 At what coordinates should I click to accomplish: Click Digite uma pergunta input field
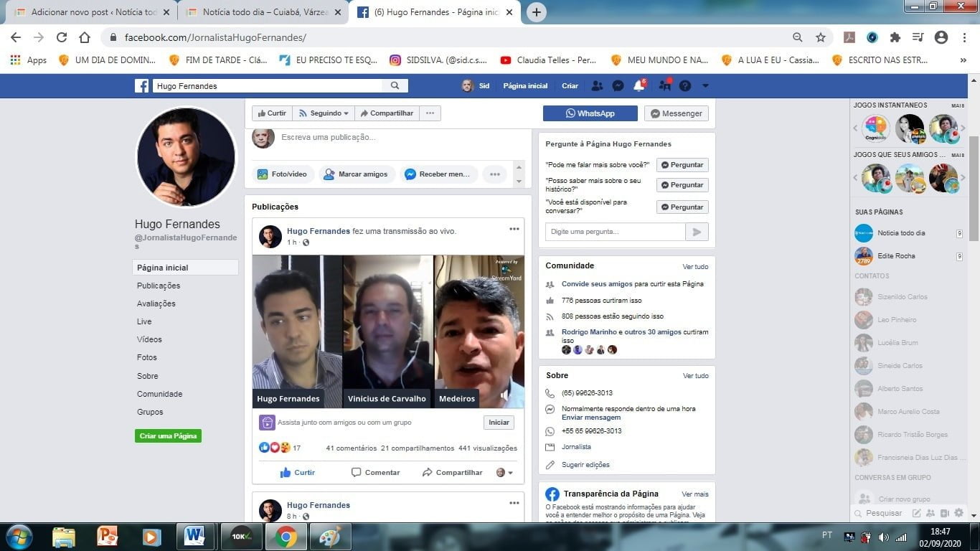coord(616,232)
